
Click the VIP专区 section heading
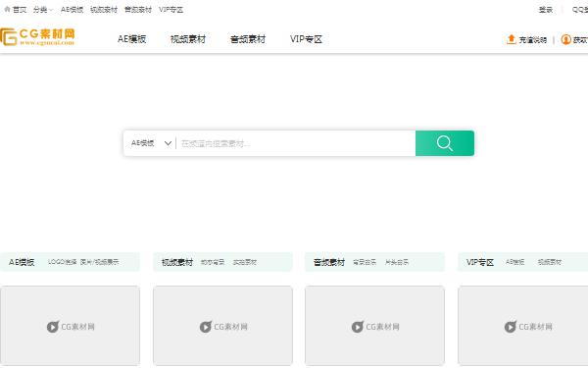(x=479, y=262)
